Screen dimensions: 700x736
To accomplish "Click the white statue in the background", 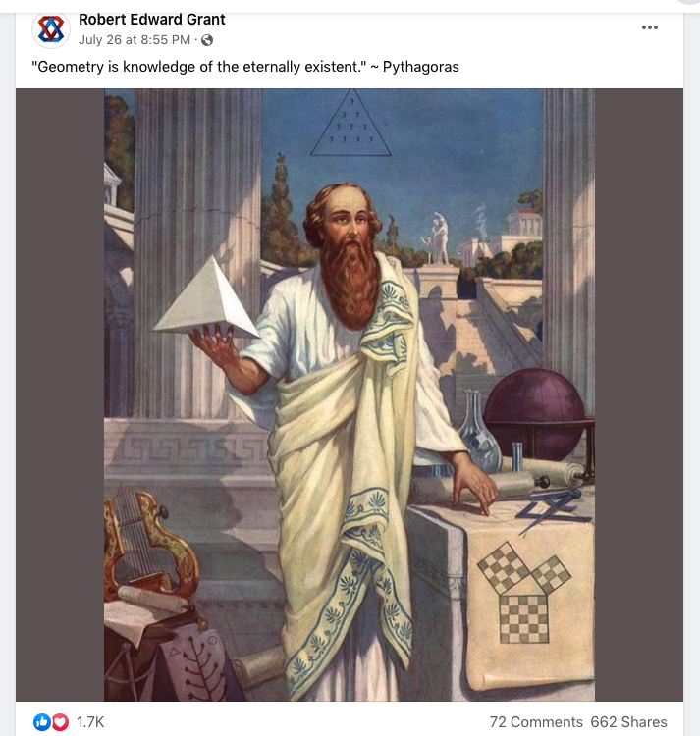I will [437, 238].
